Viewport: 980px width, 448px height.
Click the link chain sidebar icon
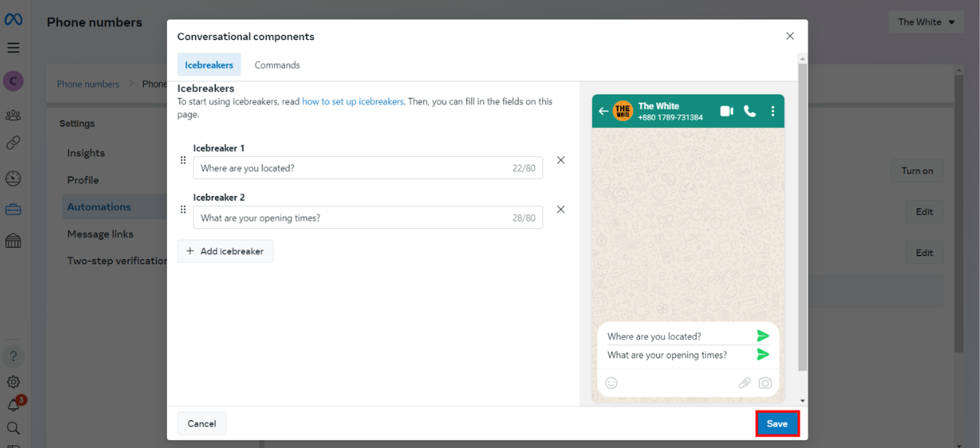click(13, 143)
